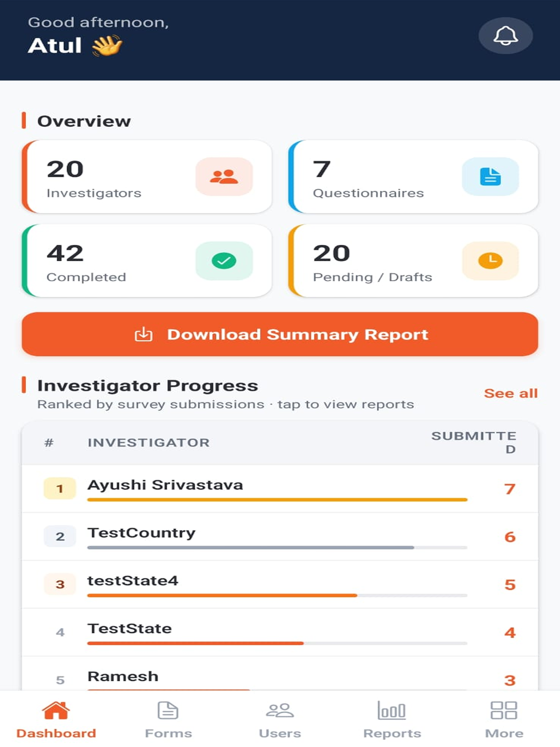Image resolution: width=560 pixels, height=747 pixels.
Task: Click the download icon on summary button
Action: coord(144,334)
